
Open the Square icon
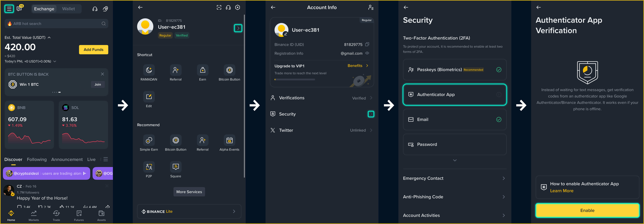(x=176, y=167)
